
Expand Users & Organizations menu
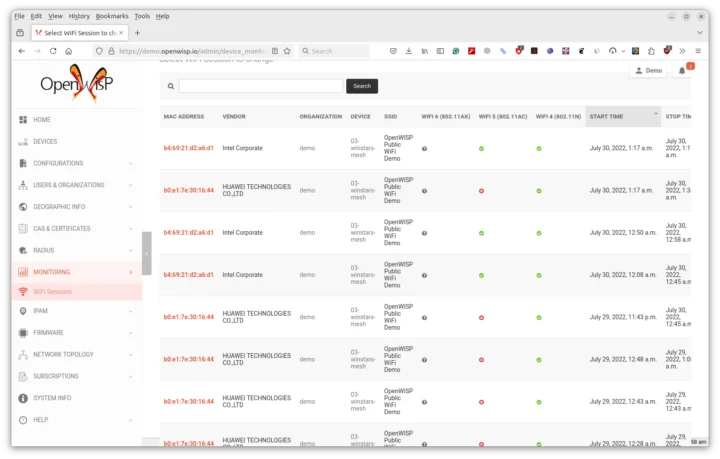click(x=68, y=185)
